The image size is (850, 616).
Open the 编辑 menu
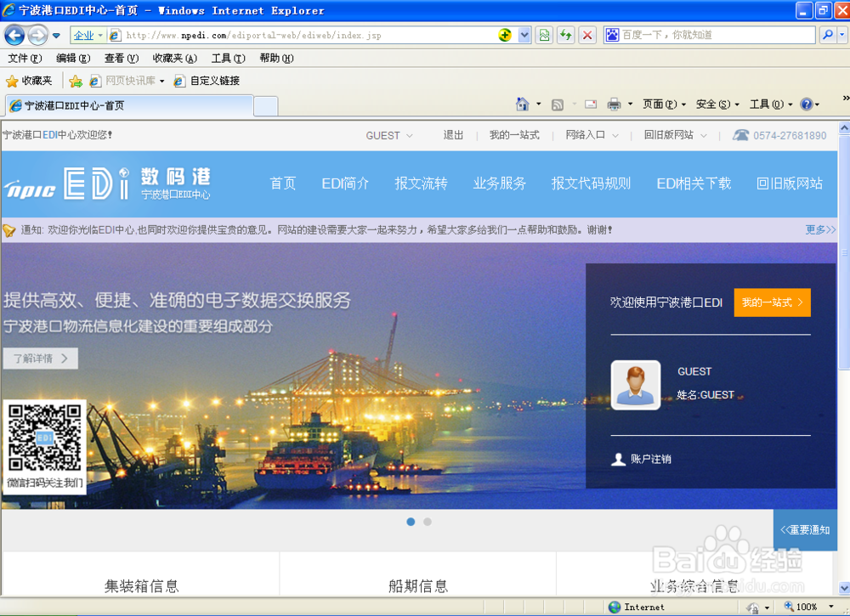73,58
